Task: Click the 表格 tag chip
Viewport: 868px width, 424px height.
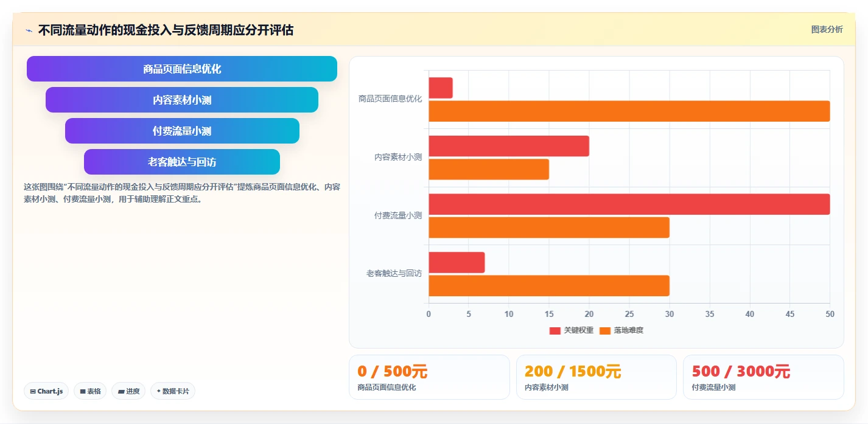Action: (90, 391)
